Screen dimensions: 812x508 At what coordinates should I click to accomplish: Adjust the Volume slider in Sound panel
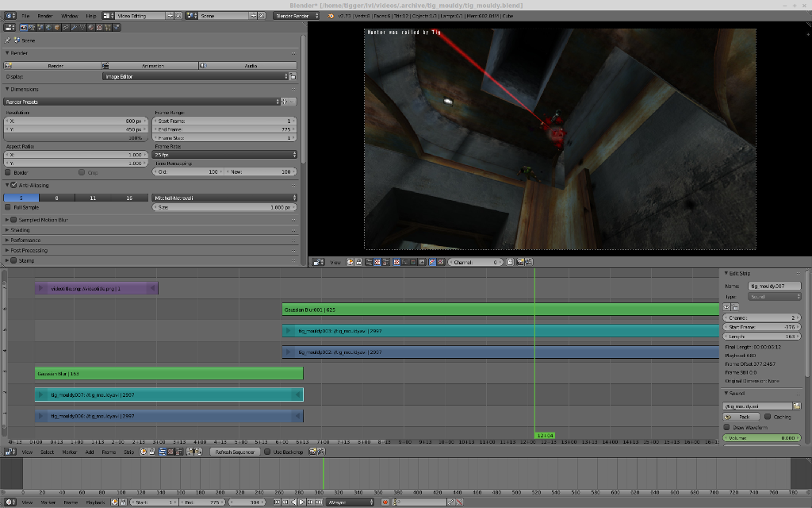pyautogui.click(x=762, y=437)
